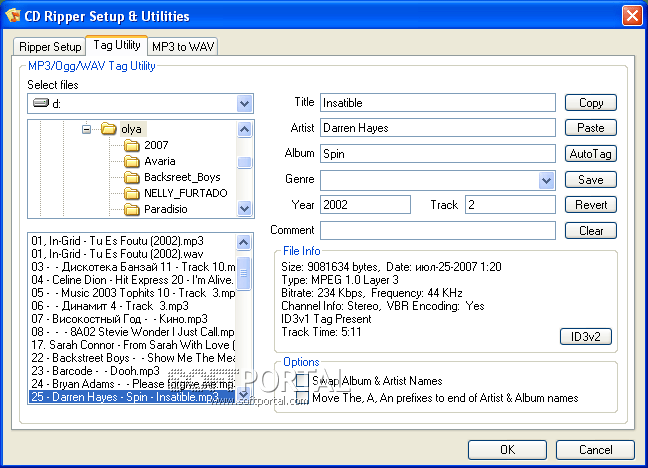Click the drive icon in Select files box

(41, 103)
